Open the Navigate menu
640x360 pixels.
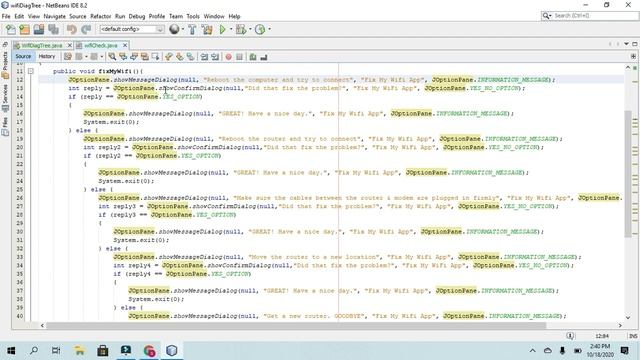[55, 16]
